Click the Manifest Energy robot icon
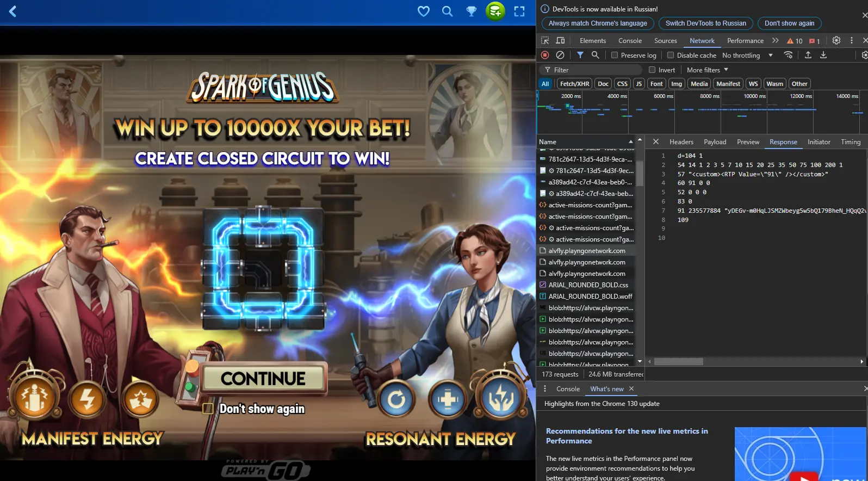 click(35, 398)
